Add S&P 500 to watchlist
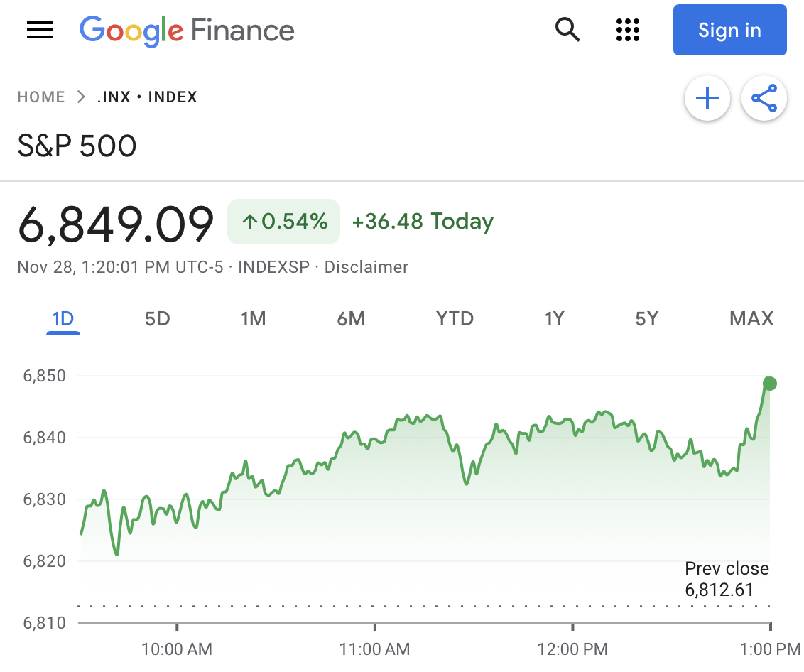Viewport: 804px width, 672px height. tap(707, 98)
